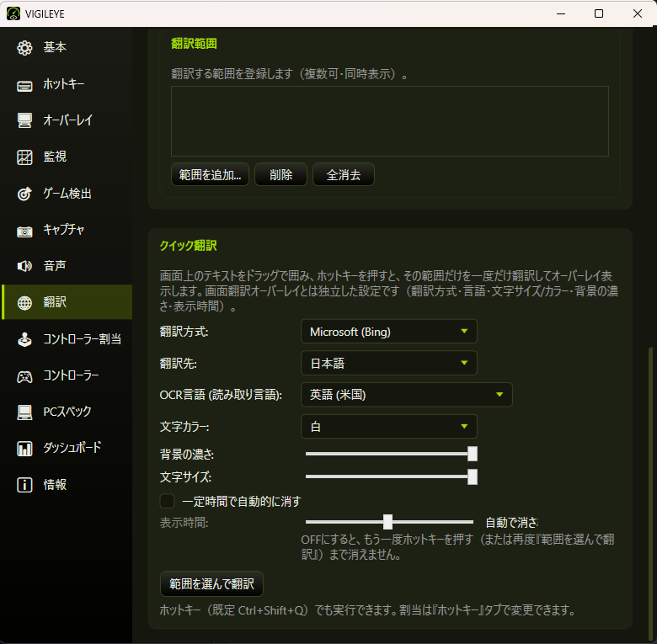The width and height of the screenshot is (657, 644).
Task: Click the empty 翻訳範囲 list box
Action: click(x=390, y=121)
